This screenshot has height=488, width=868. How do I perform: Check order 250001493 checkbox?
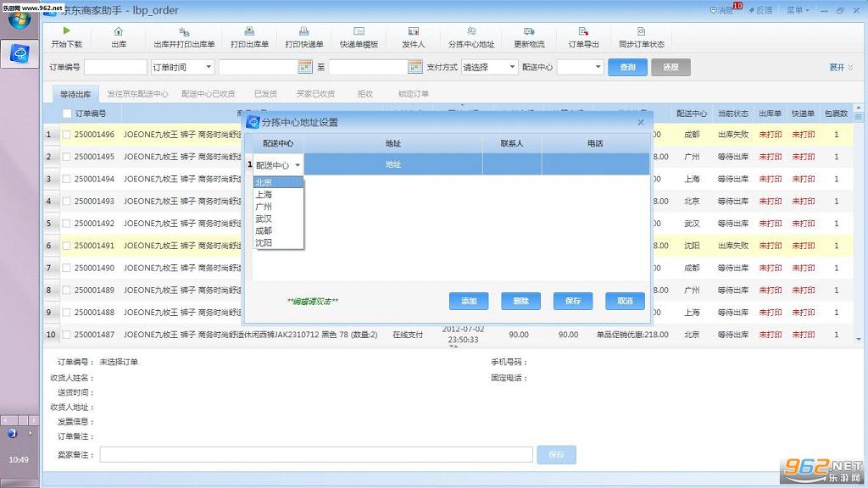click(66, 201)
